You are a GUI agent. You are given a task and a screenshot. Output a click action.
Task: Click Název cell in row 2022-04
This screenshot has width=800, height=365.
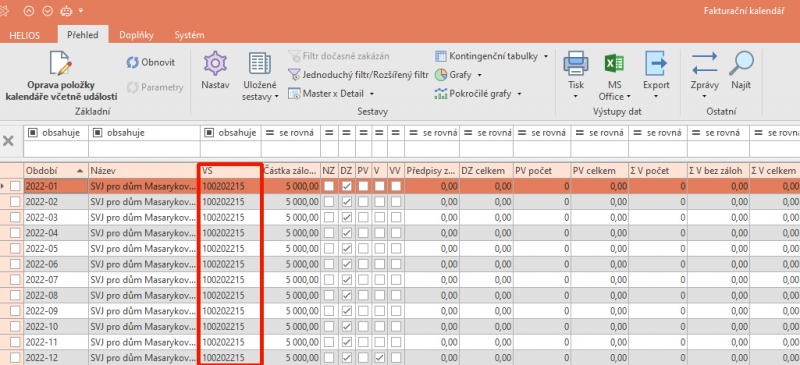144,233
